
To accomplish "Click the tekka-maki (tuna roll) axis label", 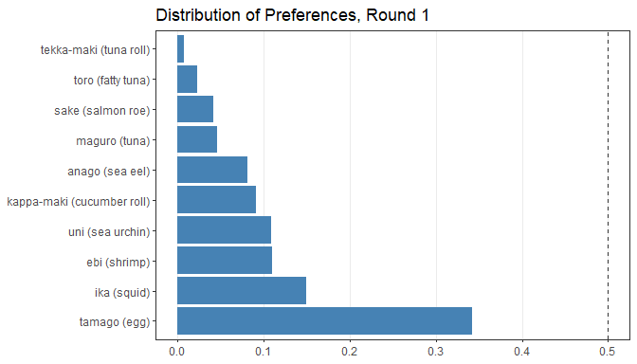I will coord(96,50).
